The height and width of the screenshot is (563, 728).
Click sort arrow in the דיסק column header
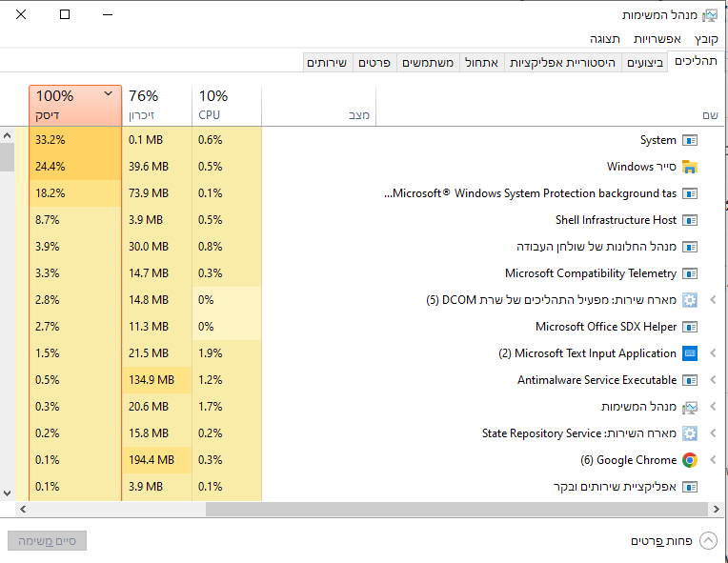click(x=109, y=93)
